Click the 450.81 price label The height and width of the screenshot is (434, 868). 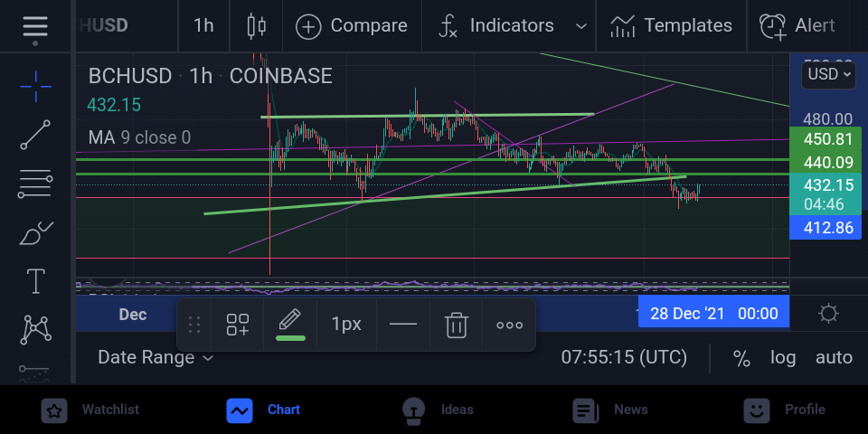pyautogui.click(x=826, y=139)
